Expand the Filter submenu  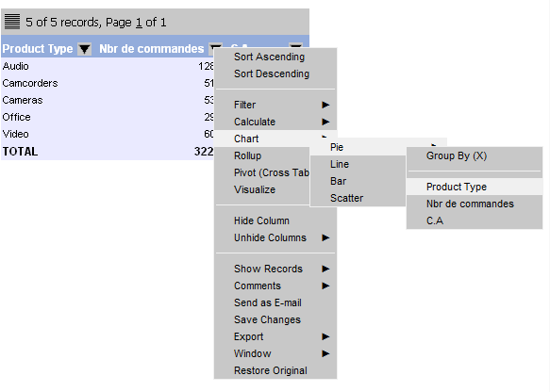(275, 105)
